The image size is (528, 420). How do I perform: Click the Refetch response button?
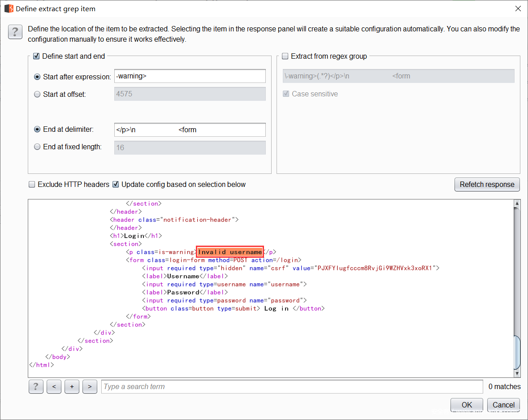[x=487, y=185]
